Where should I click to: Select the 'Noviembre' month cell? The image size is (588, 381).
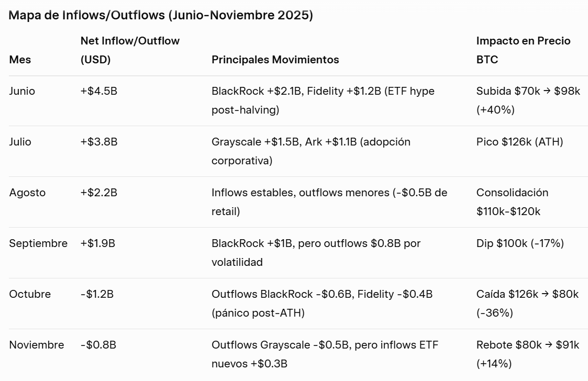coord(37,345)
